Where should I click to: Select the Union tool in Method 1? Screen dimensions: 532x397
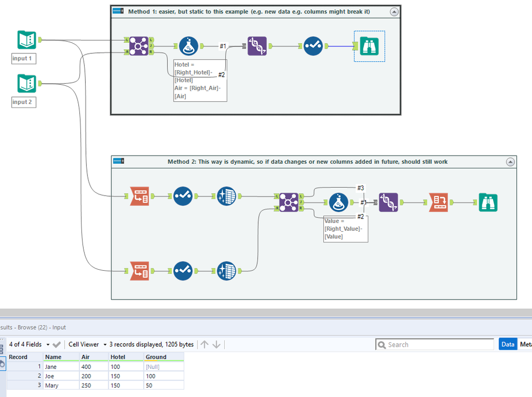click(257, 46)
